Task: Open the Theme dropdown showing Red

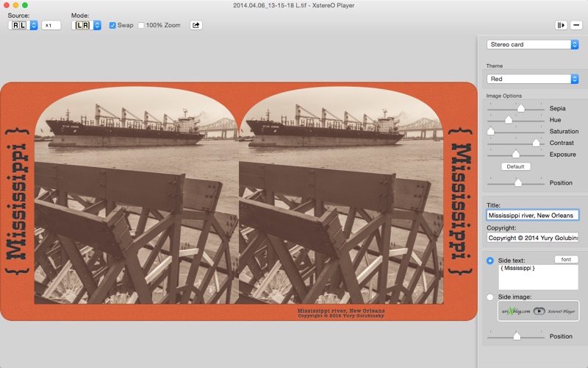Action: pyautogui.click(x=532, y=79)
